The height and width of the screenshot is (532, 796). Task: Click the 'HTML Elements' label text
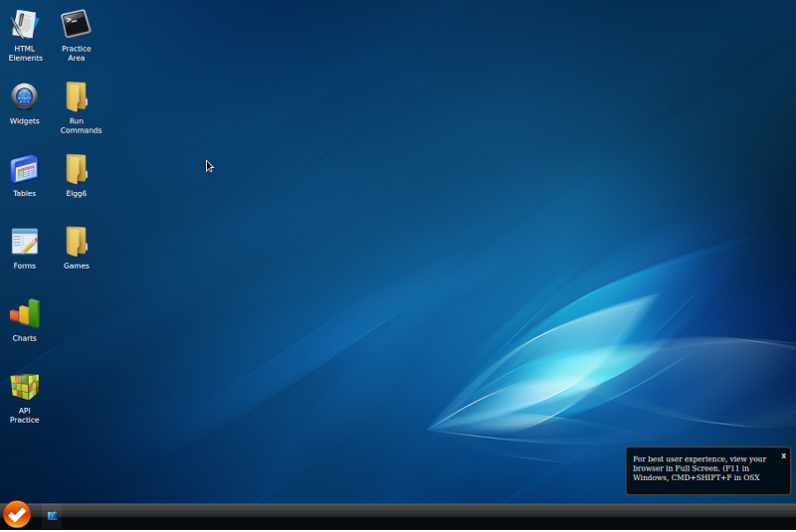(x=25, y=53)
